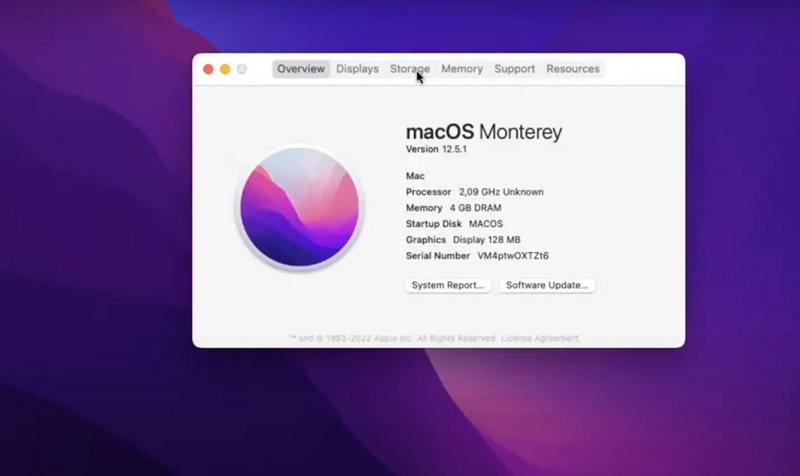Switch to the Overview tab
This screenshot has width=800, height=476.
[301, 69]
